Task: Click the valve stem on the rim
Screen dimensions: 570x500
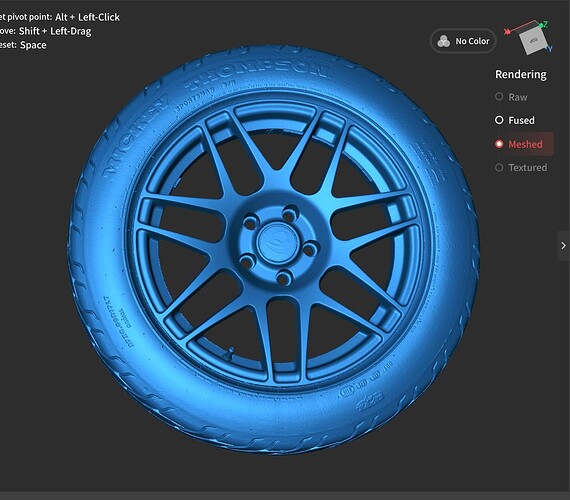Action: (229, 353)
